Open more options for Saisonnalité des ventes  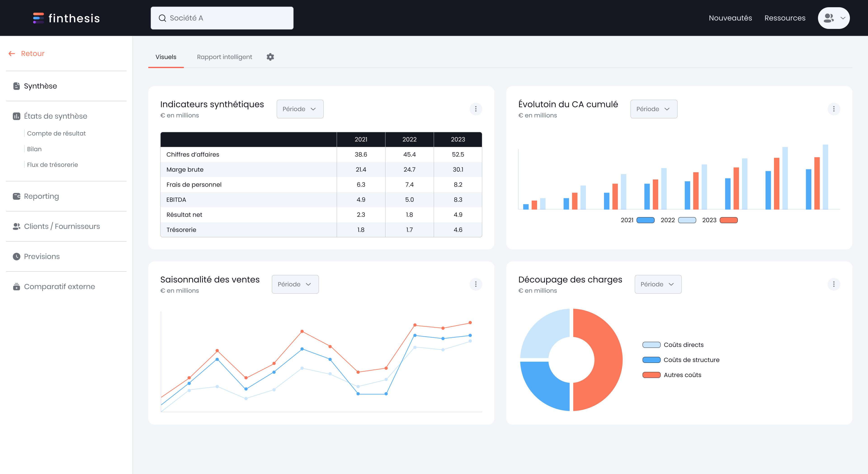[476, 285]
